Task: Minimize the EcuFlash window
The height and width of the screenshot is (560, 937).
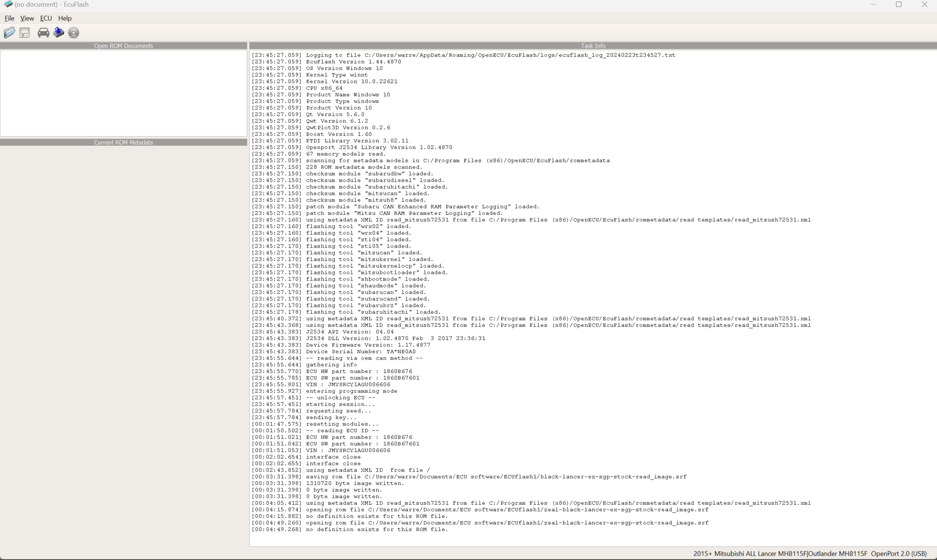Action: pos(873,5)
